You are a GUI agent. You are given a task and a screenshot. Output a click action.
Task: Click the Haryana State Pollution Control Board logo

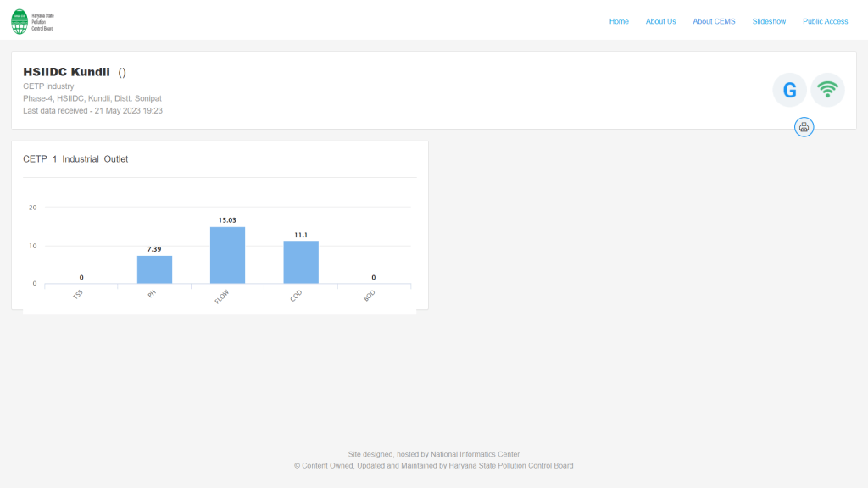[x=32, y=21]
